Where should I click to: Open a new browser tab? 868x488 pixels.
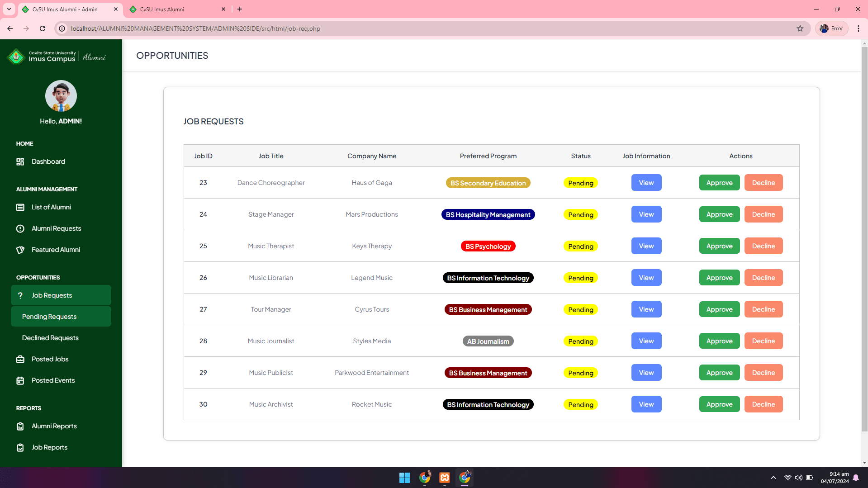[240, 9]
